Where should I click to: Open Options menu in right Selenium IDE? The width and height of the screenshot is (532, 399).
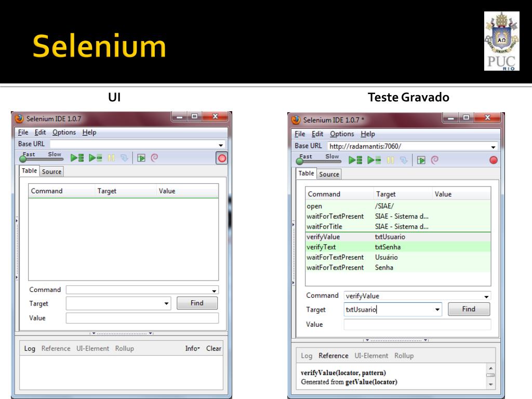point(342,134)
